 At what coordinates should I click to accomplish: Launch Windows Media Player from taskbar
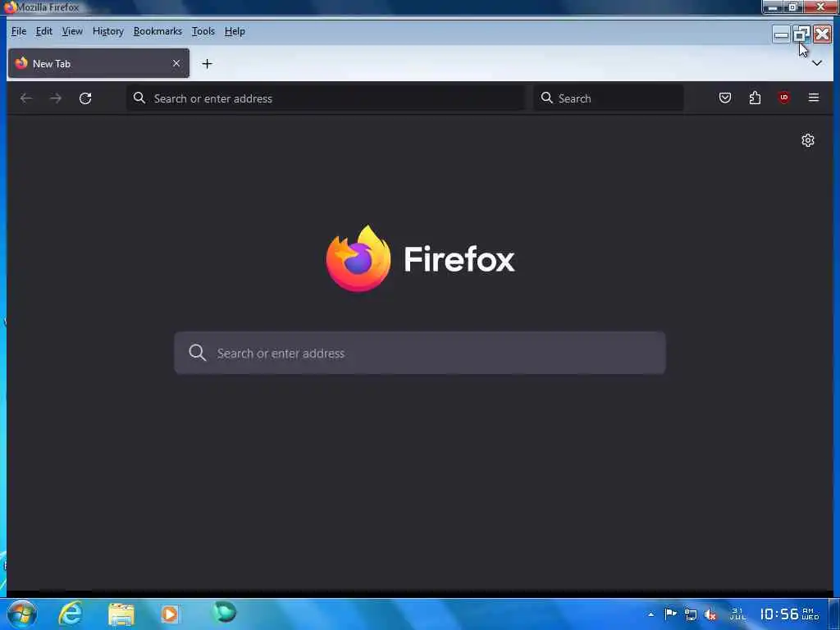click(x=171, y=614)
